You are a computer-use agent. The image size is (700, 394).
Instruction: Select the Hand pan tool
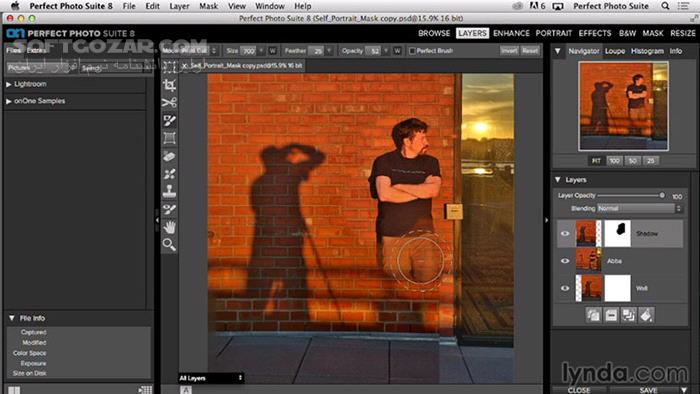click(x=169, y=227)
